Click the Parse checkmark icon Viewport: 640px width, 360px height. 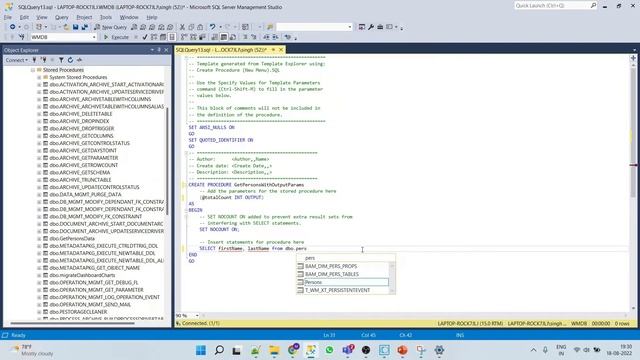coord(145,37)
